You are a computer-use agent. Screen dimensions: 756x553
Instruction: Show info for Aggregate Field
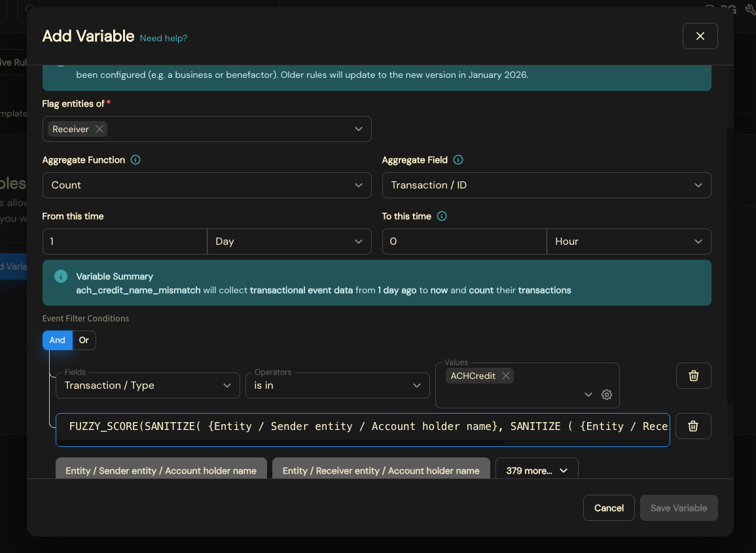[458, 160]
